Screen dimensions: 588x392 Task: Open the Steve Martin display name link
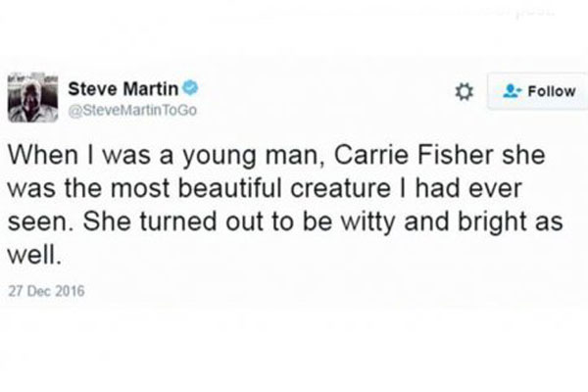[123, 89]
